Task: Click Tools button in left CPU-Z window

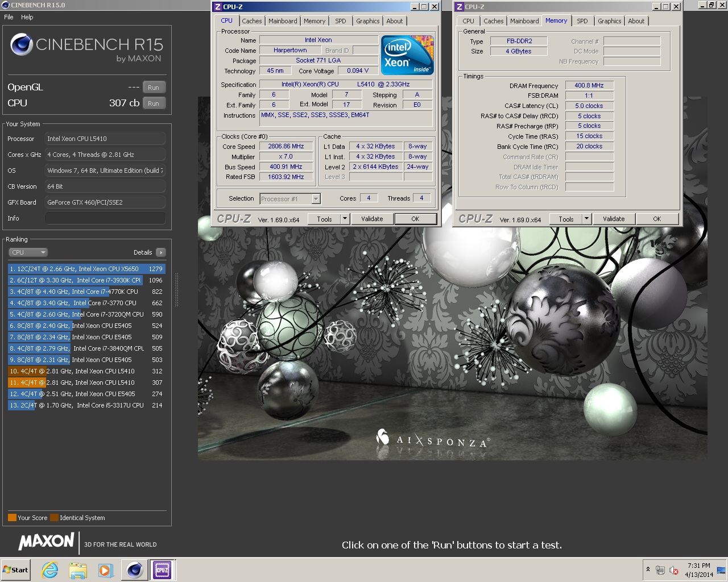Action: [324, 219]
